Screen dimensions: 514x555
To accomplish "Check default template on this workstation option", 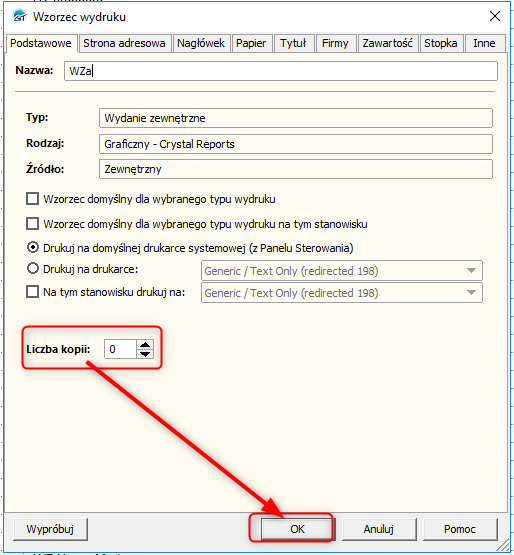I will (x=33, y=224).
